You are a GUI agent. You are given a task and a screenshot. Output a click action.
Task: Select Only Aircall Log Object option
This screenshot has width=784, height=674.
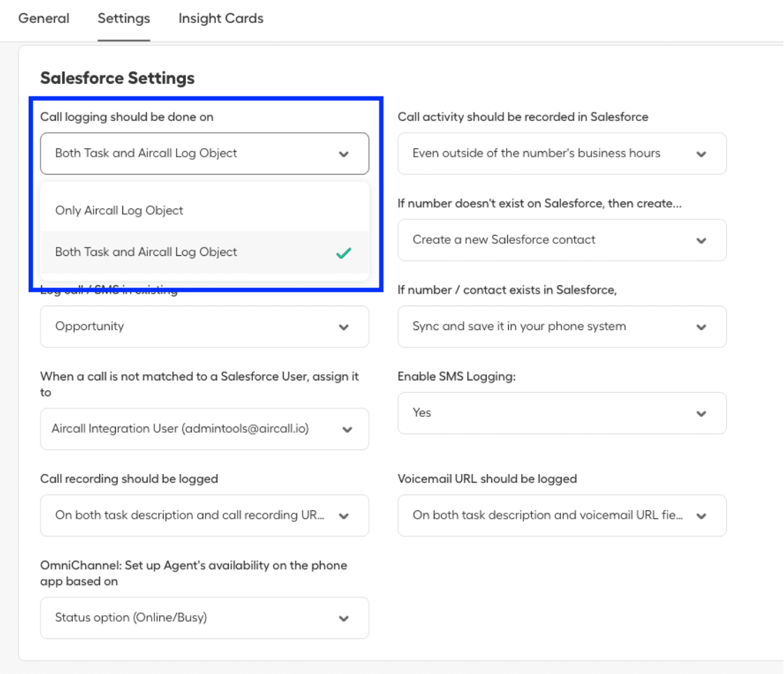coord(119,210)
